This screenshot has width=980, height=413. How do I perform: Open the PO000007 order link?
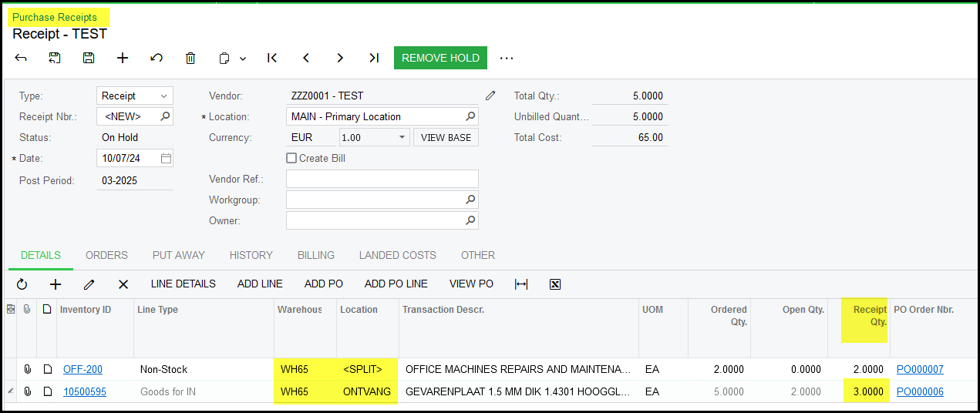click(920, 370)
